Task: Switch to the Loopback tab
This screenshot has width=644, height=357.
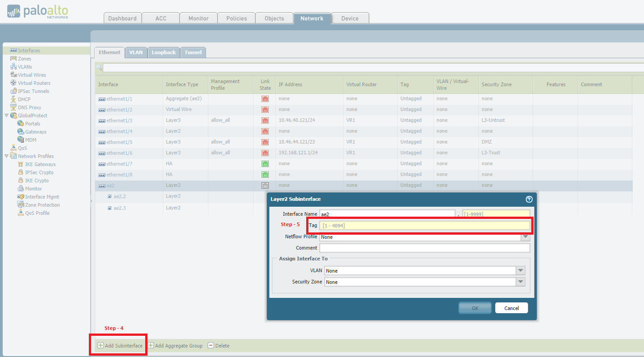Action: [163, 52]
